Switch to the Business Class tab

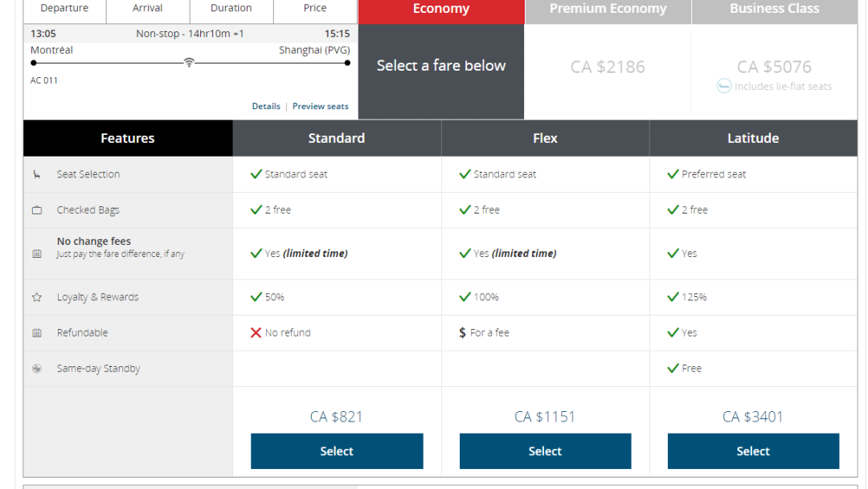tap(775, 11)
